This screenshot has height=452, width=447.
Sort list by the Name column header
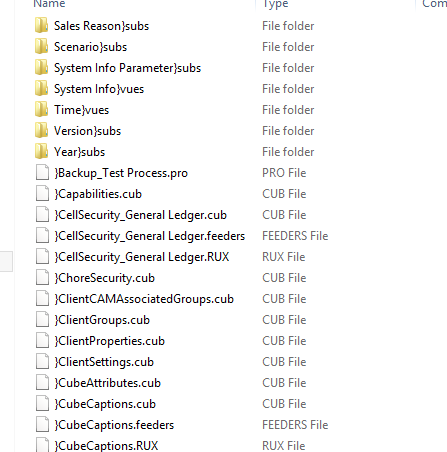pyautogui.click(x=49, y=4)
